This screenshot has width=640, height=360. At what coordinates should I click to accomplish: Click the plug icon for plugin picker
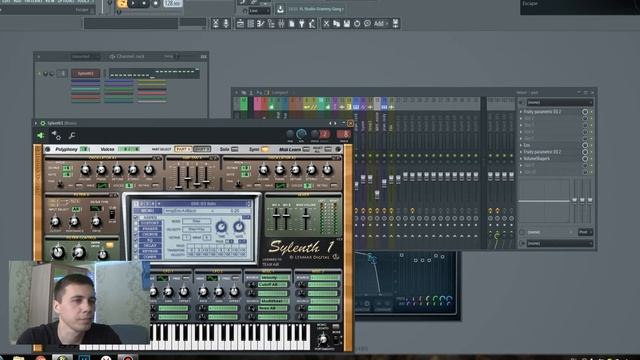tap(302, 24)
